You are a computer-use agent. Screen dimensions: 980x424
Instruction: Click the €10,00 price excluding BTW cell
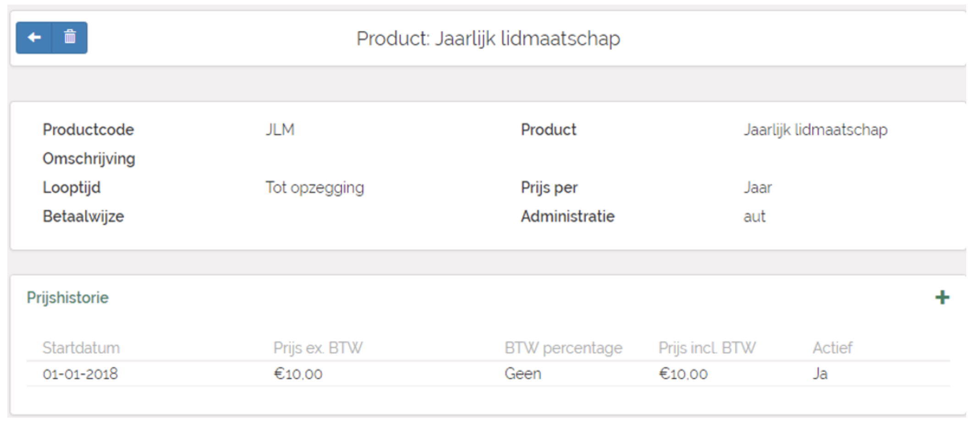point(298,374)
